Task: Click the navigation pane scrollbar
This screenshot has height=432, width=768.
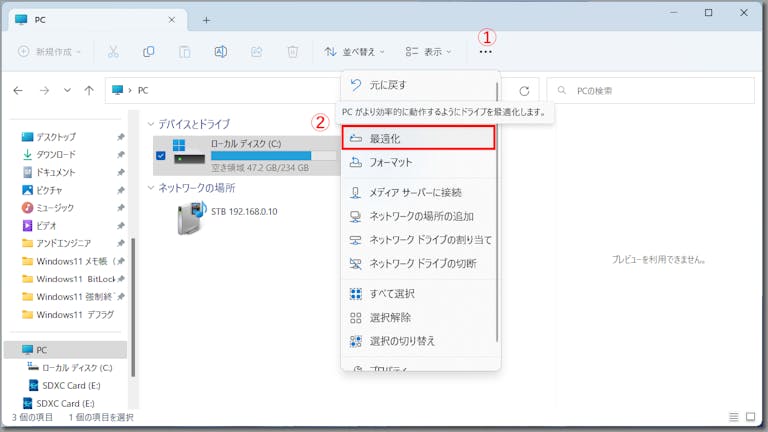Action: click(x=133, y=308)
